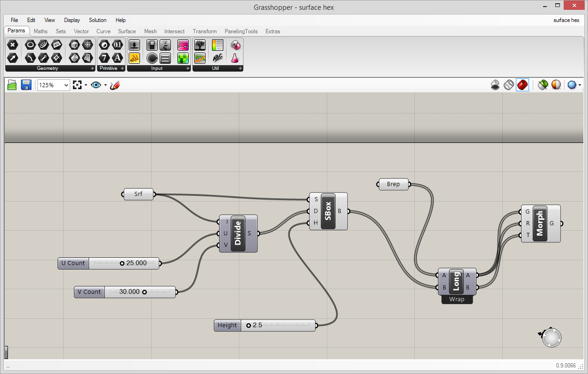The height and width of the screenshot is (374, 588).
Task: Open the Solution menu
Action: (98, 20)
